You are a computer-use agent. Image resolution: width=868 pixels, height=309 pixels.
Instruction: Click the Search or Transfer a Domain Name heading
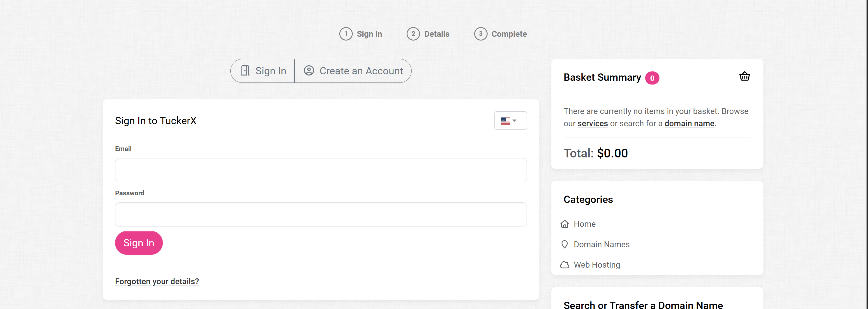point(643,305)
